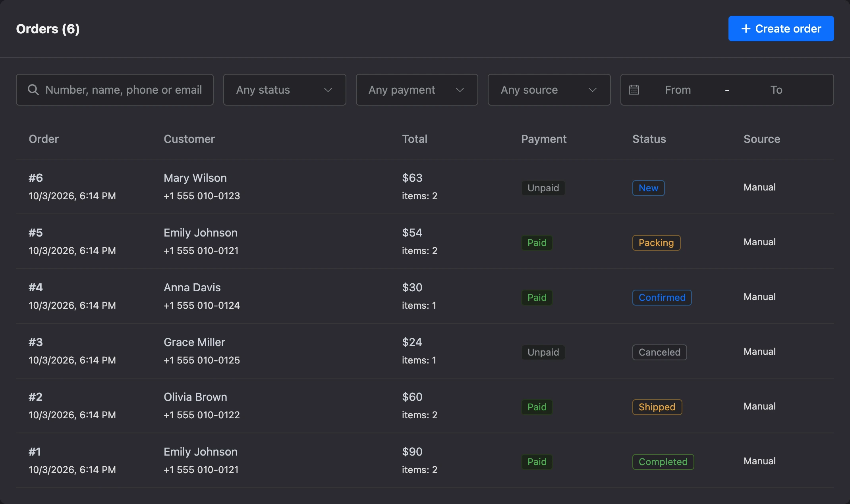850x504 pixels.
Task: Click Unpaid badge for Mary Wilson
Action: (543, 188)
